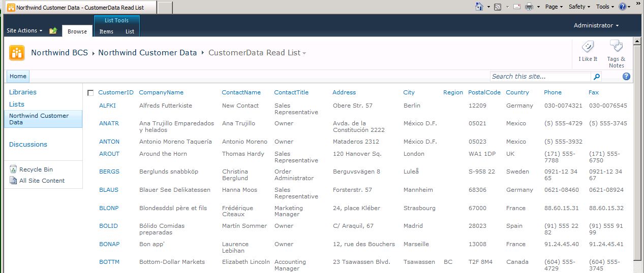
Task: Open the AROUT customer item
Action: (x=109, y=154)
